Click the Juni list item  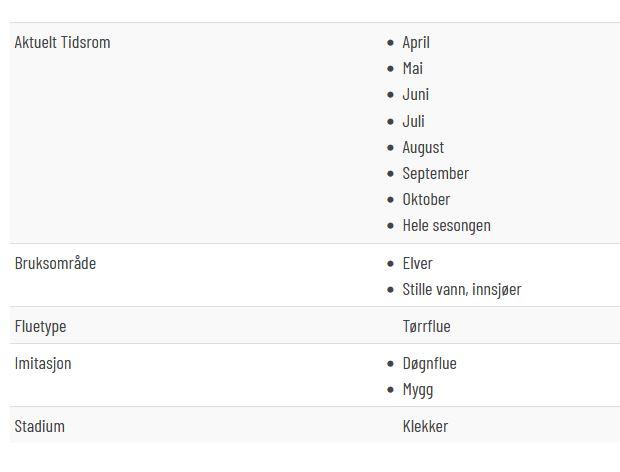tap(416, 94)
